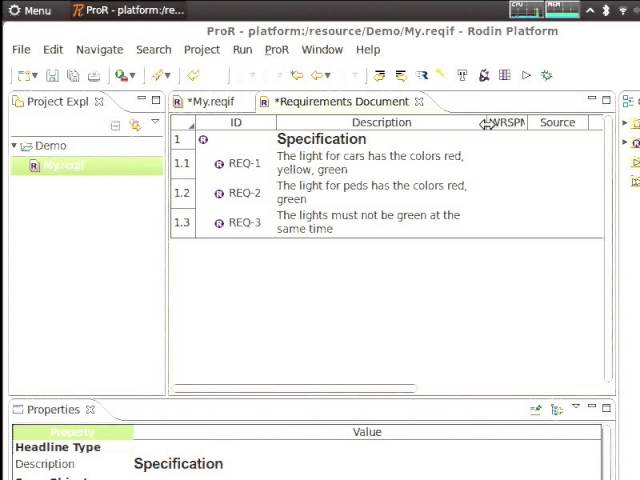Switch to the *My.reqif editor tab

click(x=208, y=101)
